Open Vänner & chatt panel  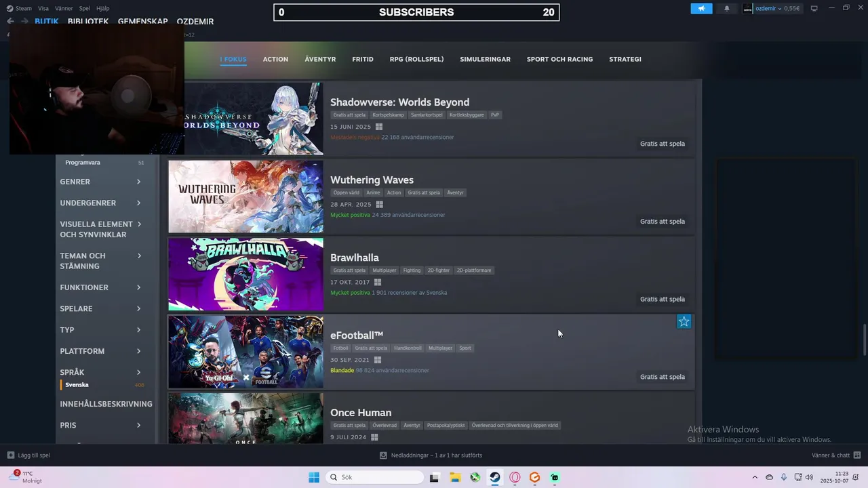coord(836,455)
